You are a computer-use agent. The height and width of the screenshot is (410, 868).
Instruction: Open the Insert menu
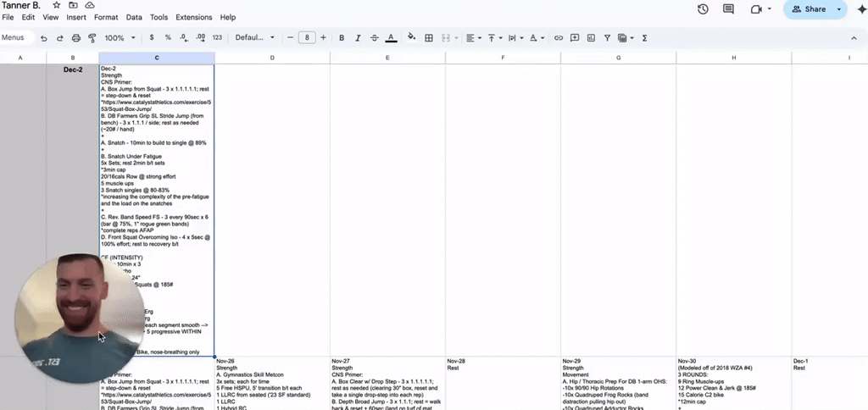click(76, 17)
